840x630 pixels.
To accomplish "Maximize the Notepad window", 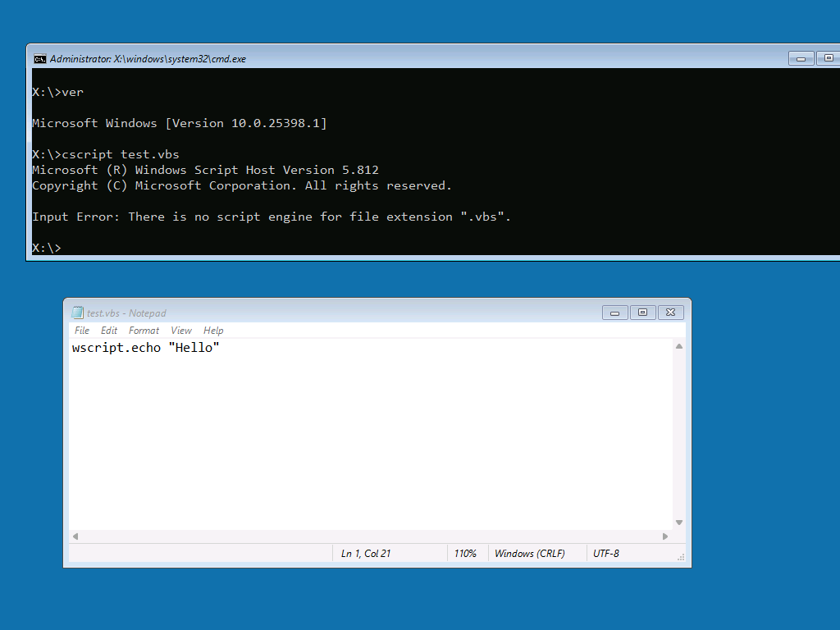I will pos(642,313).
